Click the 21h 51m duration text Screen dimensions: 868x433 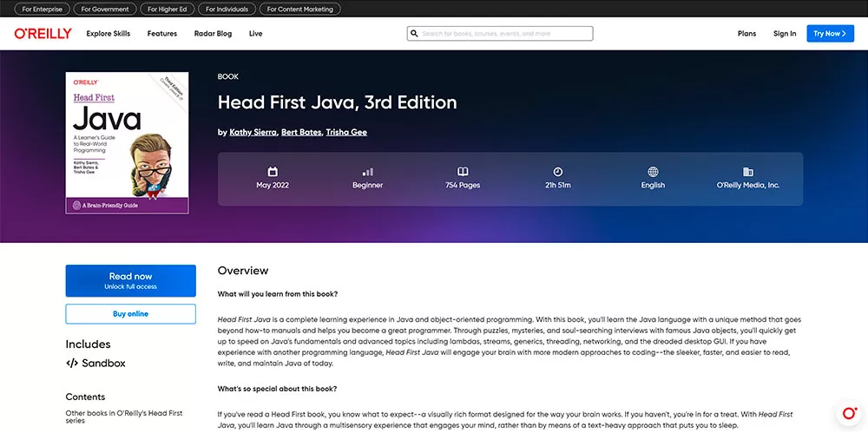click(558, 186)
